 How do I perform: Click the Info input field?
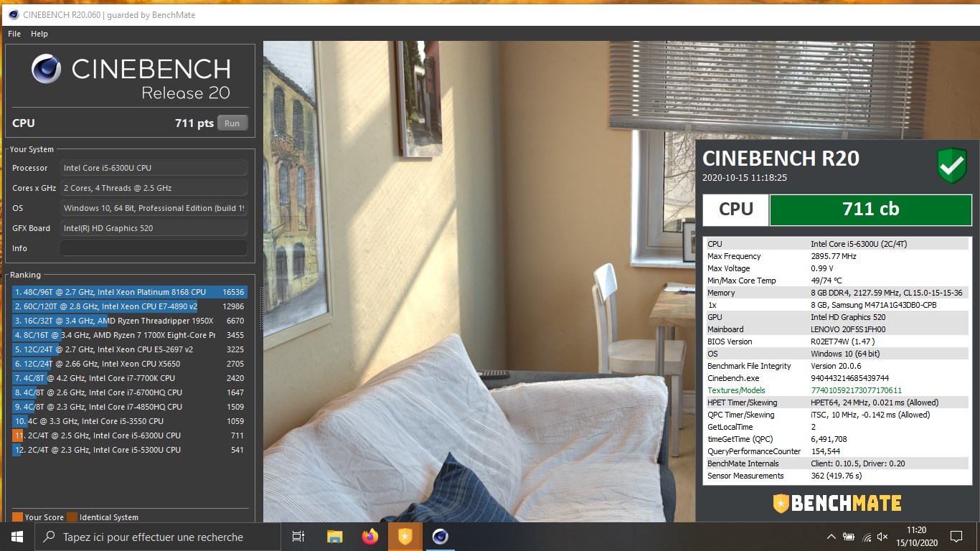point(154,248)
